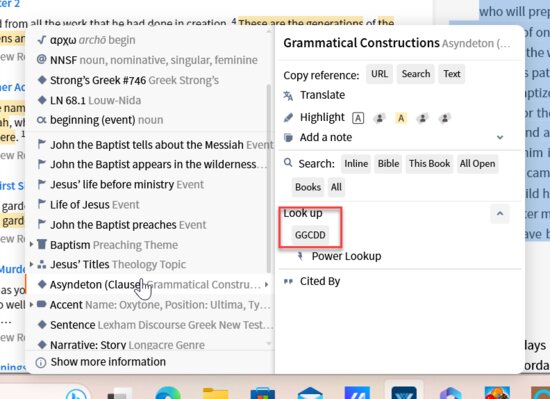550x399 pixels.
Task: Click the flag icon for Life of Jesus
Action: click(42, 204)
